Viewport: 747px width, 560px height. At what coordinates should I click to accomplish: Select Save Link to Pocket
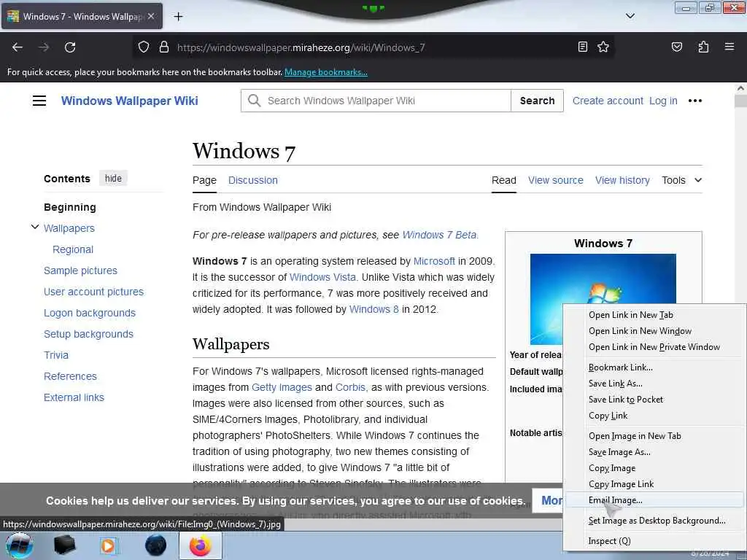(625, 400)
